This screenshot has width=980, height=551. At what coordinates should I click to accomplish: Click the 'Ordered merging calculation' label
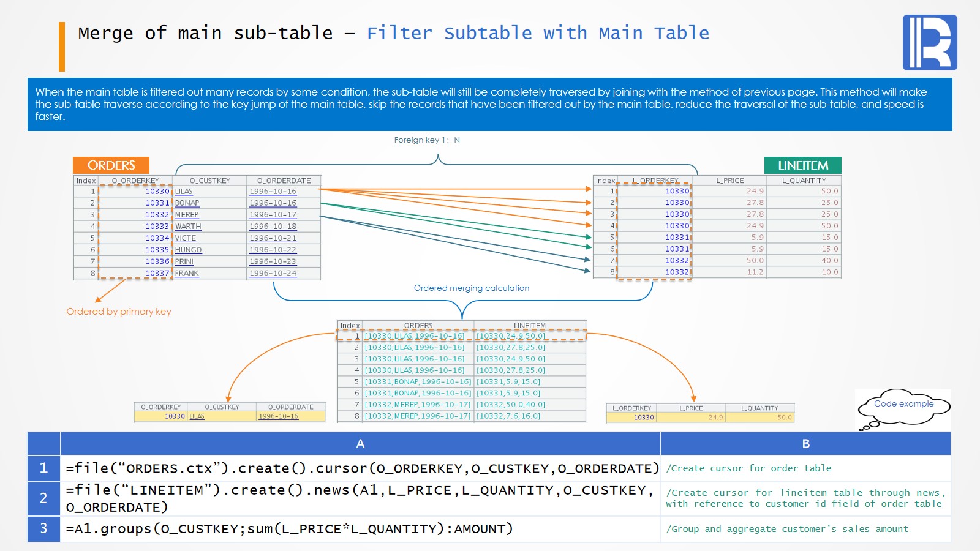coord(471,288)
